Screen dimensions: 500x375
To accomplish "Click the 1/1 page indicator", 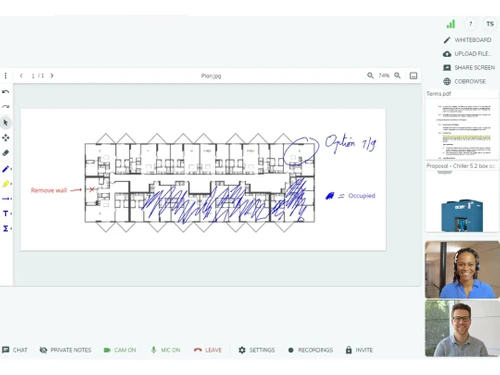I will pyautogui.click(x=37, y=76).
